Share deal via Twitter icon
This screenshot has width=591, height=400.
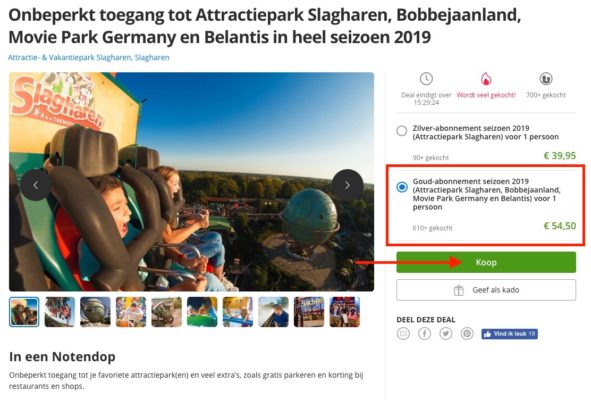point(446,334)
